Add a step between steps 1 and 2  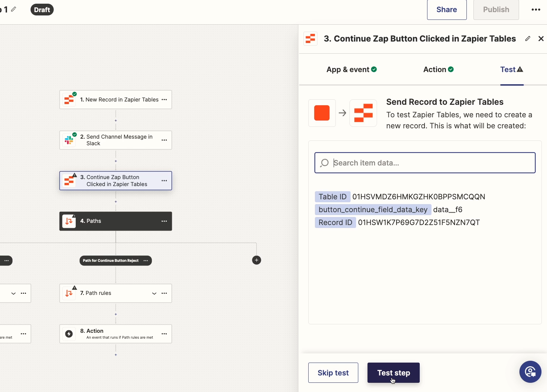tap(116, 121)
